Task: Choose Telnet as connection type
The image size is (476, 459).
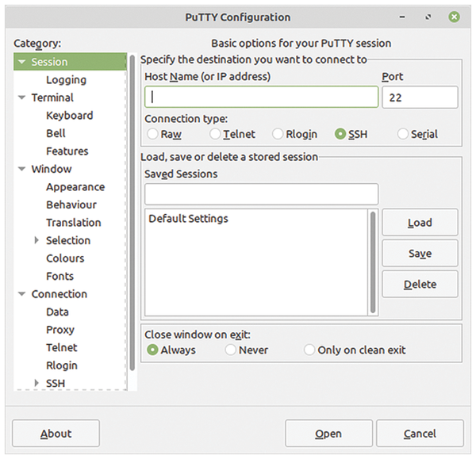Action: coord(215,134)
